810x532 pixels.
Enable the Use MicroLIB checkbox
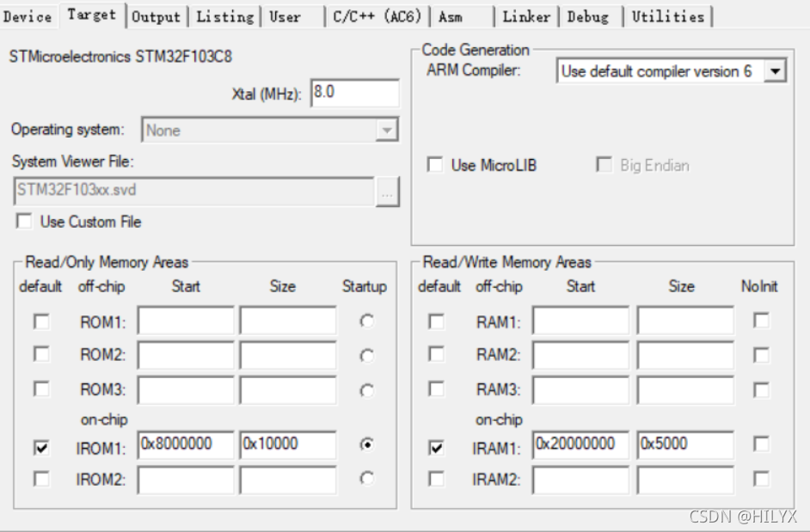pyautogui.click(x=435, y=165)
